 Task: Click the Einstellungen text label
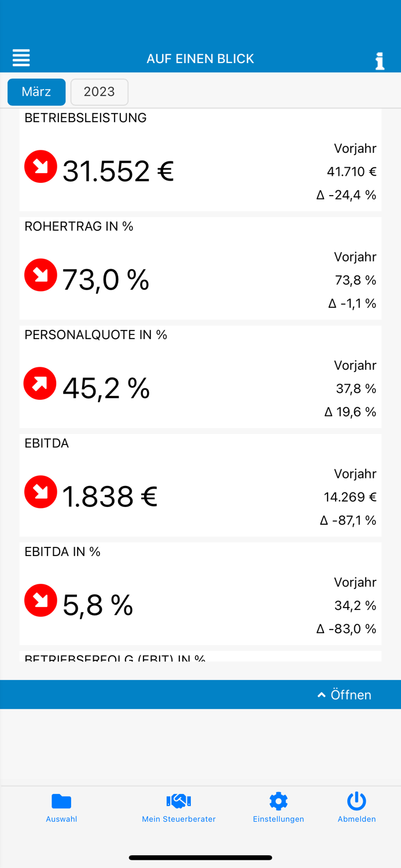click(x=278, y=819)
